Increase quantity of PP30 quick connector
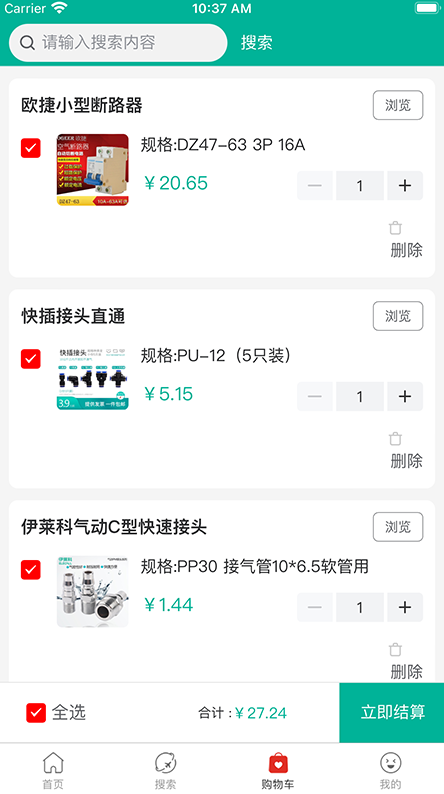Screen dimensions: 444x794 (405, 607)
